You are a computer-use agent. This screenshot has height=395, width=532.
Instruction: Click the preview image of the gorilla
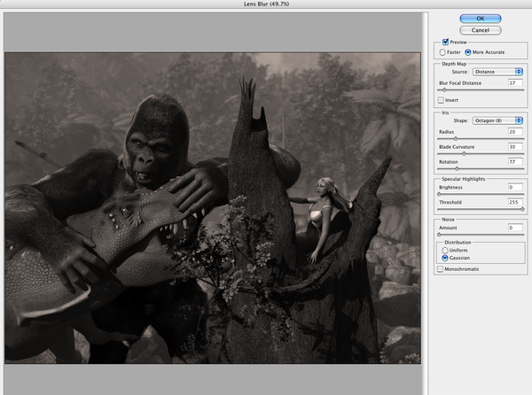coord(213,208)
